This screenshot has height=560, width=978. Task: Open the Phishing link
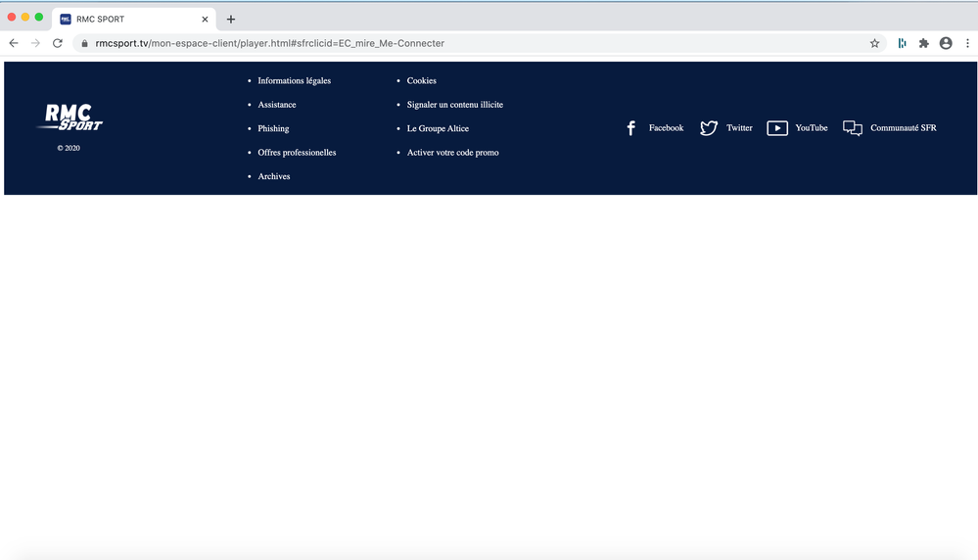(273, 128)
